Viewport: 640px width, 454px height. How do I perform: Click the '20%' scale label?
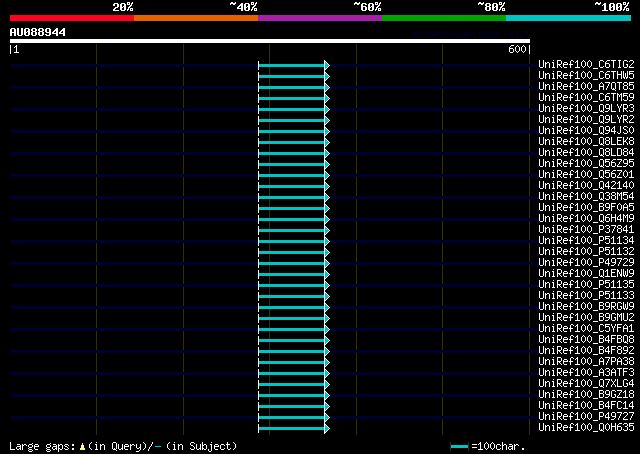(x=123, y=7)
